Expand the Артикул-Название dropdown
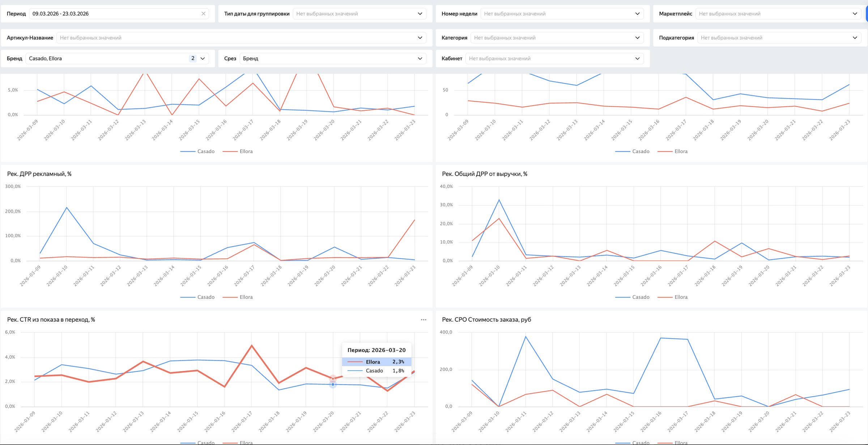 (241, 38)
